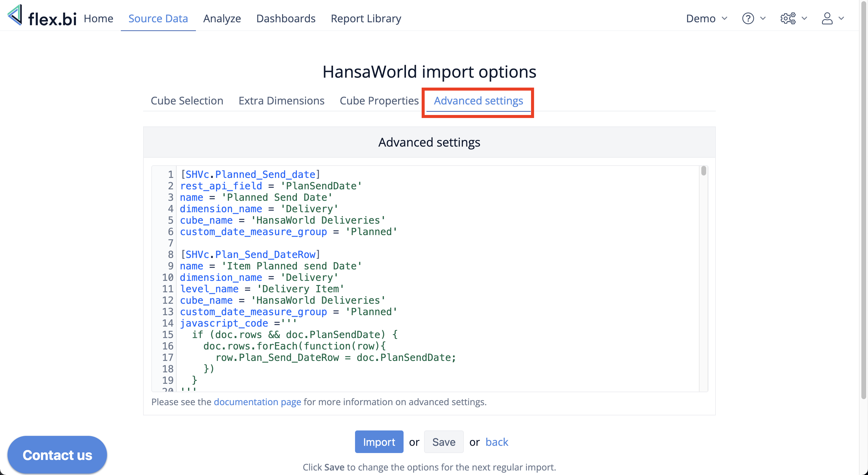
Task: Open the settings gears icon
Action: [788, 18]
